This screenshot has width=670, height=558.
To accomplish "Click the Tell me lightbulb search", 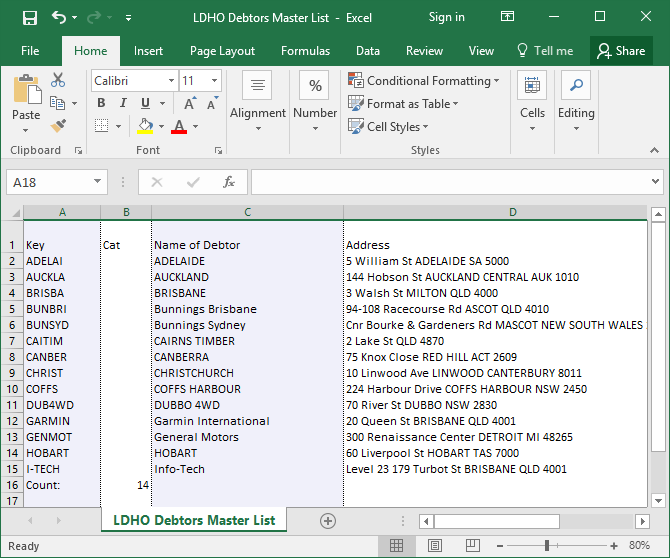I will 545,51.
